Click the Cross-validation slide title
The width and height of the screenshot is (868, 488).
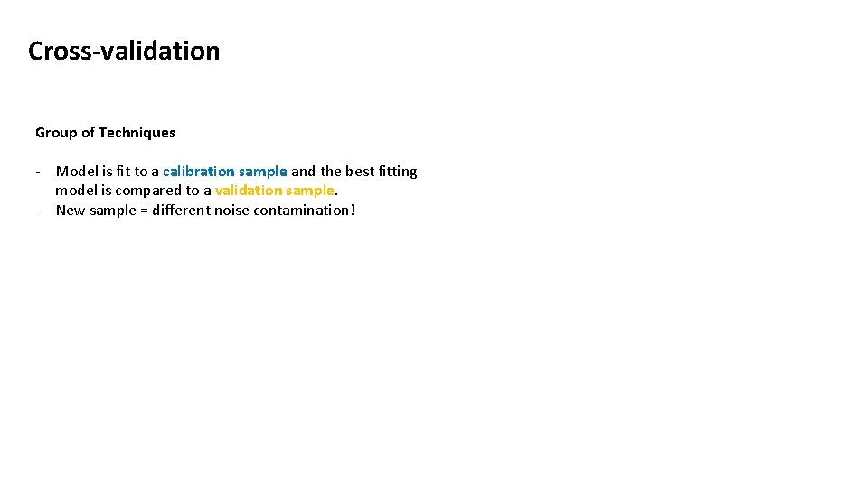tap(124, 51)
